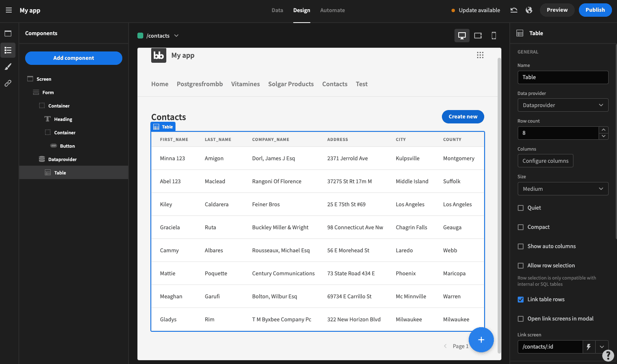Switch to the Data tab
The image size is (617, 364).
coord(277,10)
